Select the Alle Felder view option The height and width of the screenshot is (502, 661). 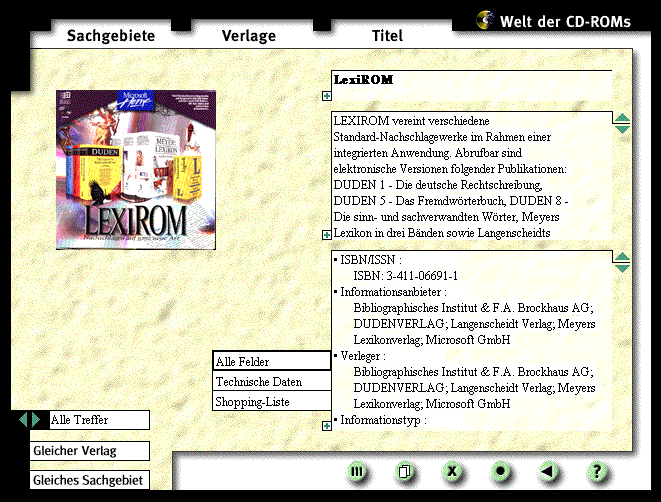tap(271, 361)
